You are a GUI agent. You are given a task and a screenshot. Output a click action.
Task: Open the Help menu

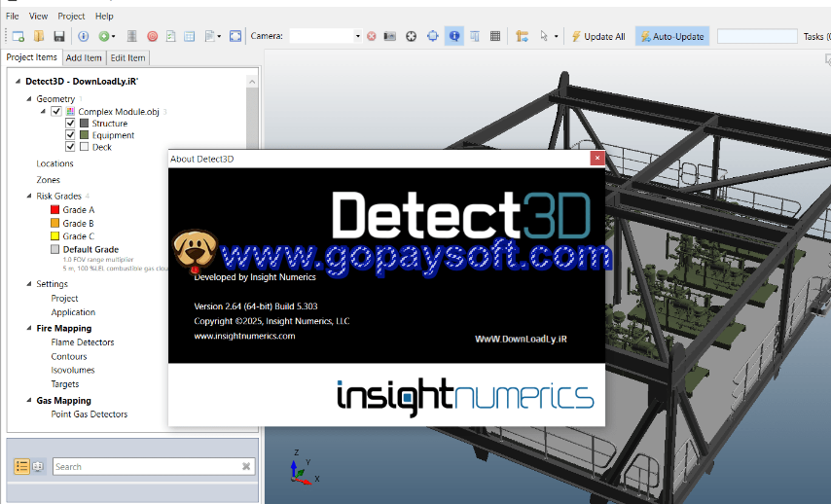click(104, 16)
